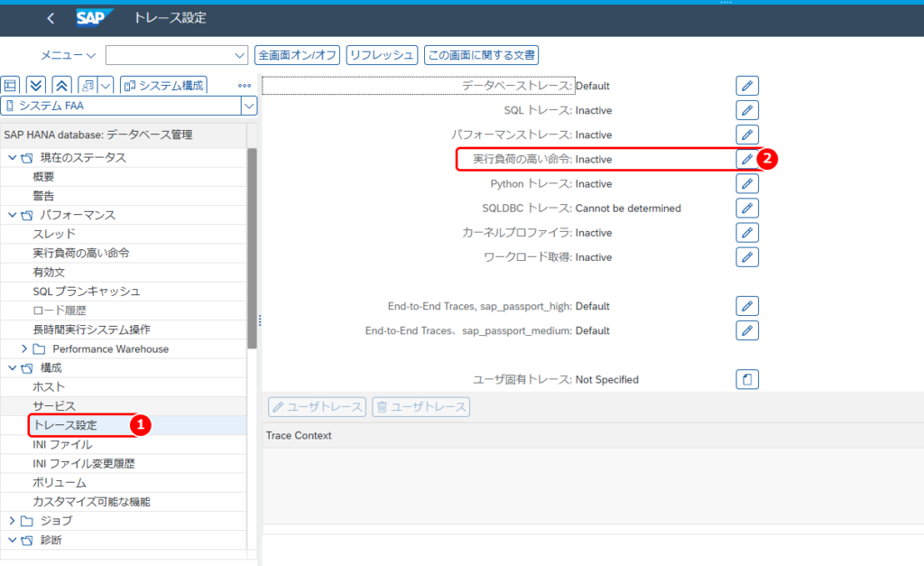
Task: Open the navigation toolbar overflow menu
Action: click(x=245, y=86)
